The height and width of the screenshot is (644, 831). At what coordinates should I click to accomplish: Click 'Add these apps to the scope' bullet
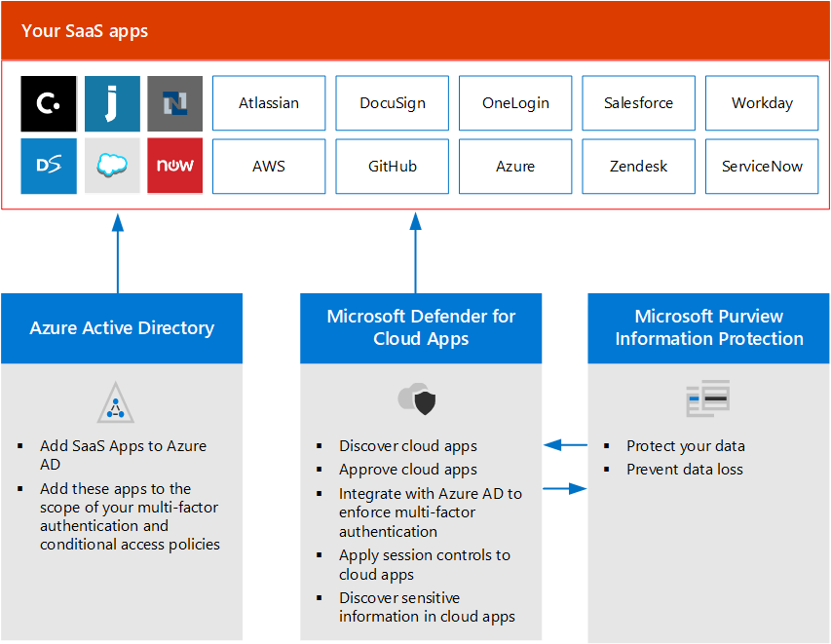(x=130, y=516)
